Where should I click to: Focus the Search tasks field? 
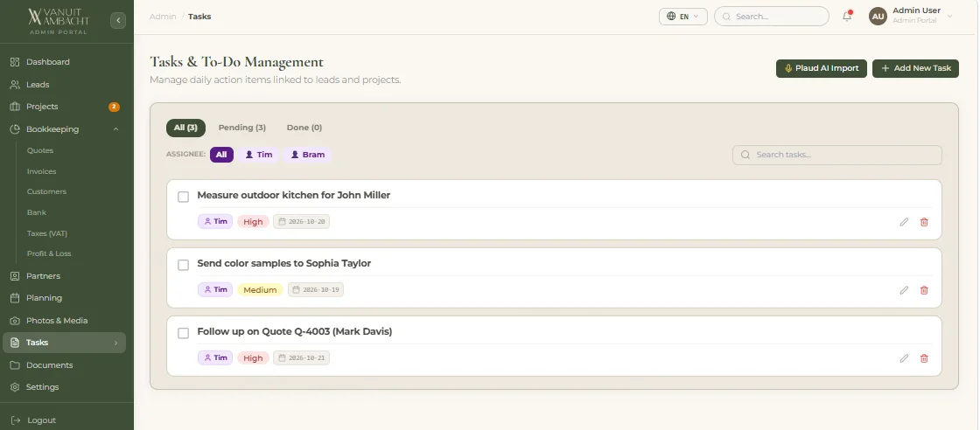click(x=836, y=155)
